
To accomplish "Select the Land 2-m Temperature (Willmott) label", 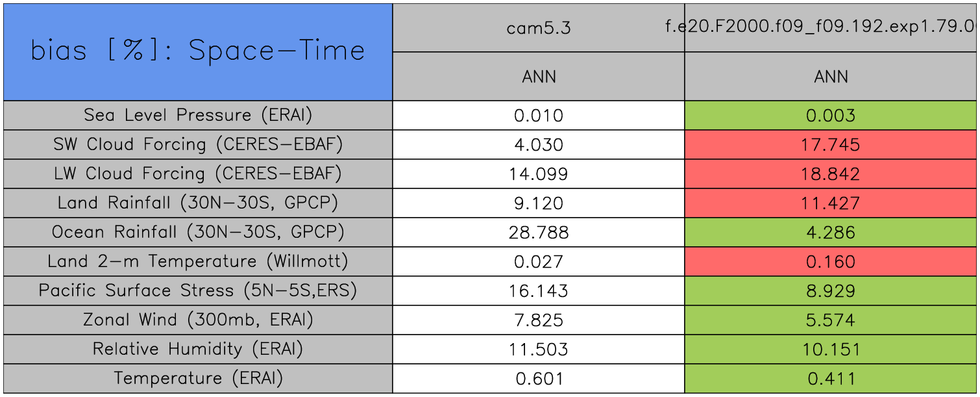I will (x=198, y=262).
